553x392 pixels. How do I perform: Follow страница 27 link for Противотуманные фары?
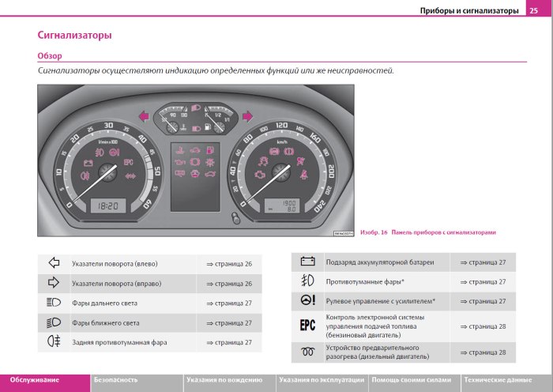[x=483, y=281]
